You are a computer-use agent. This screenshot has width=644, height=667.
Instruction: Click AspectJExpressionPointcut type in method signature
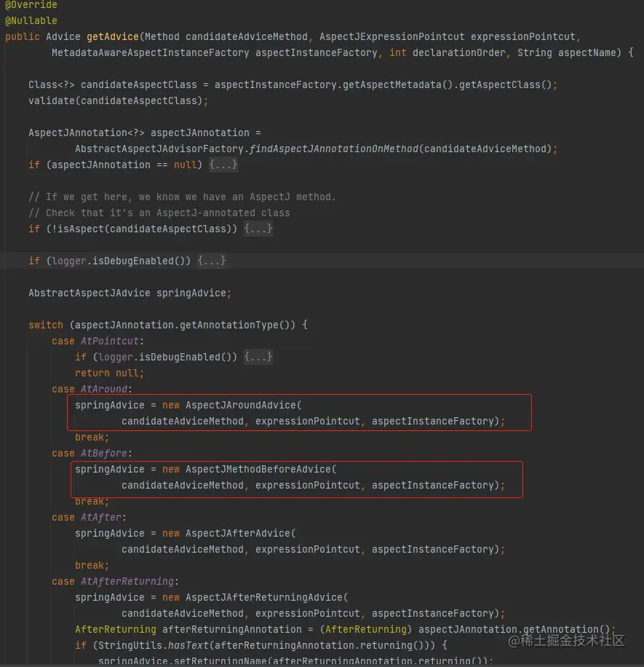click(x=392, y=36)
